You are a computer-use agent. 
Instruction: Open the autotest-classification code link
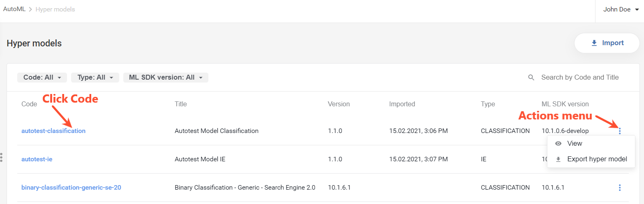[x=53, y=131]
